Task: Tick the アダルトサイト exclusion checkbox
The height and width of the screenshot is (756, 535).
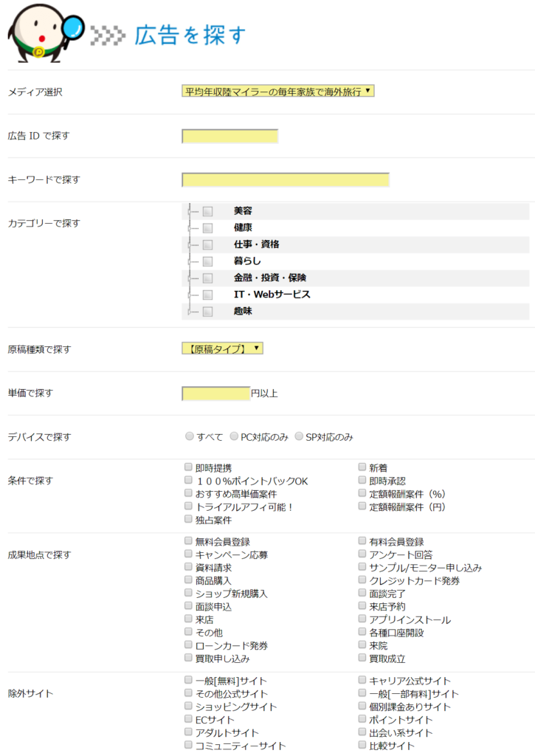Action: 189,732
